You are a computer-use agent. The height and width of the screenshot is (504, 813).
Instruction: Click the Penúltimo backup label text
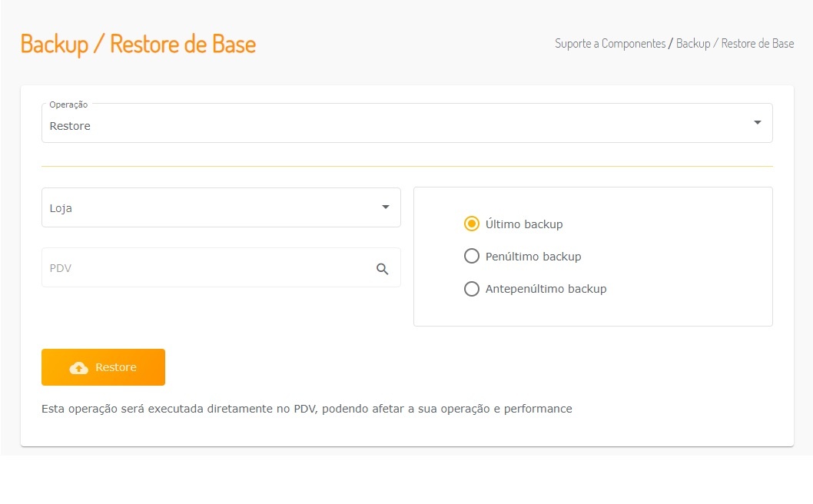tap(533, 257)
